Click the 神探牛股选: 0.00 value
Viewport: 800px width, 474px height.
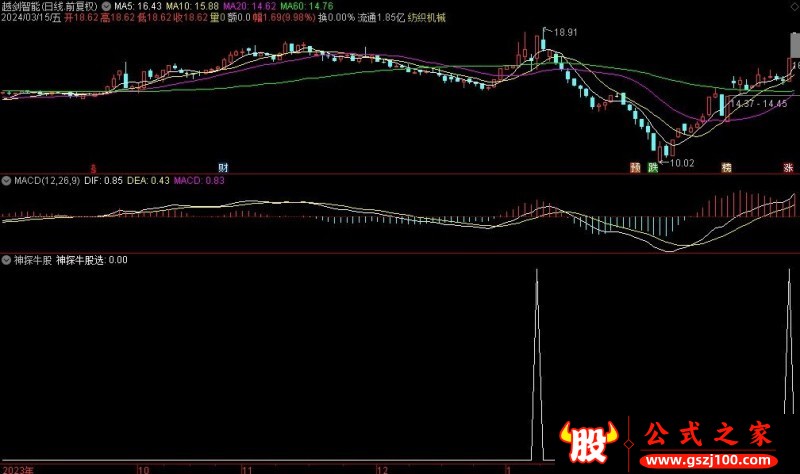point(92,260)
